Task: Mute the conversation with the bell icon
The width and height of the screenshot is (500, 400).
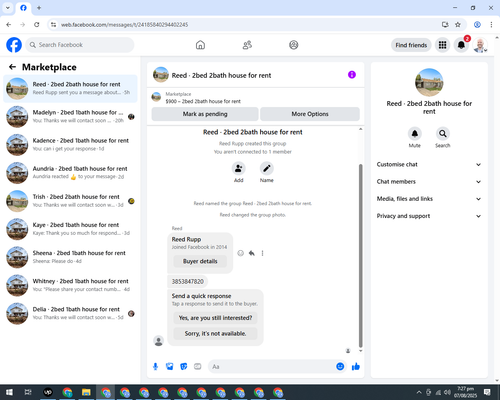Action: pyautogui.click(x=415, y=134)
